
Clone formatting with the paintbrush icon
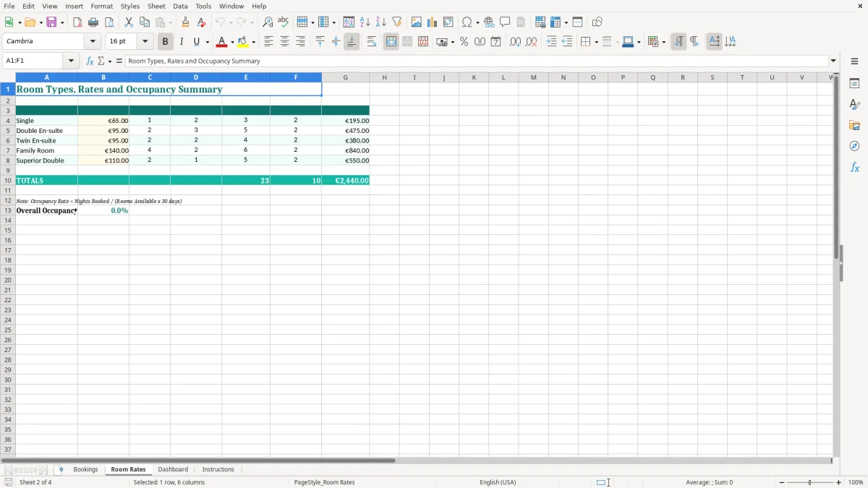pos(185,22)
